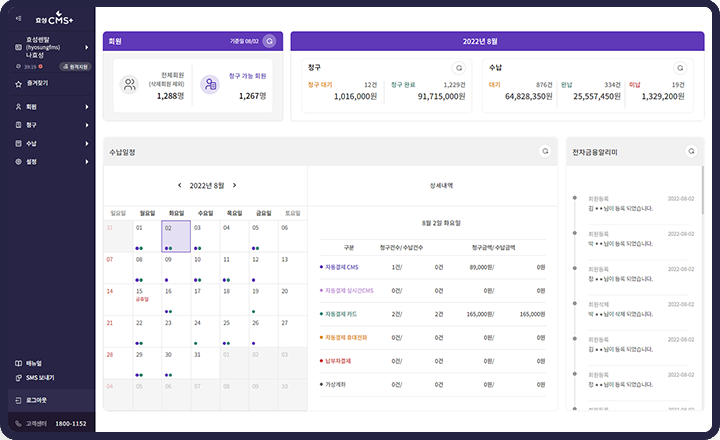The height and width of the screenshot is (440, 720).
Task: Refresh the 수납 summary card
Action: click(680, 68)
